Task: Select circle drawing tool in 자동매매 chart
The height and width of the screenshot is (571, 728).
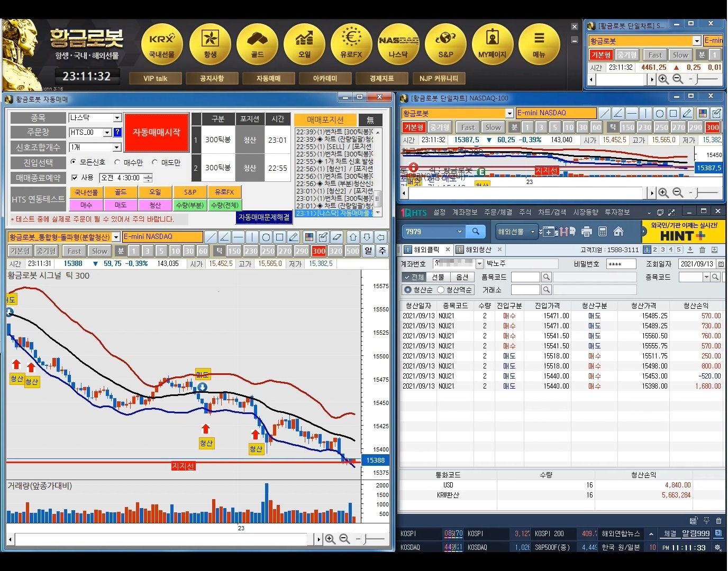Action: 266,237
